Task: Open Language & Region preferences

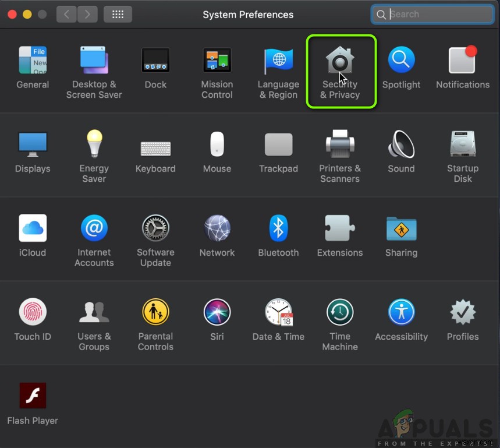Action: pyautogui.click(x=278, y=59)
